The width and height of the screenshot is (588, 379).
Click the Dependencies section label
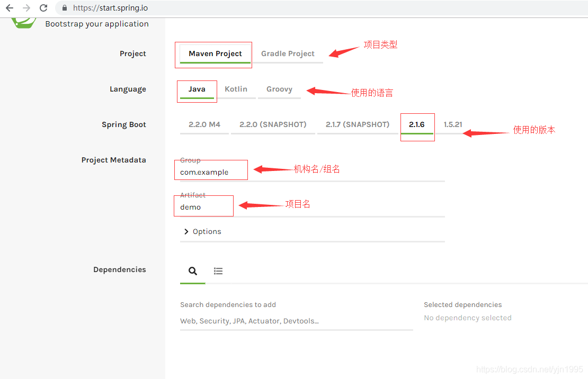coord(120,269)
